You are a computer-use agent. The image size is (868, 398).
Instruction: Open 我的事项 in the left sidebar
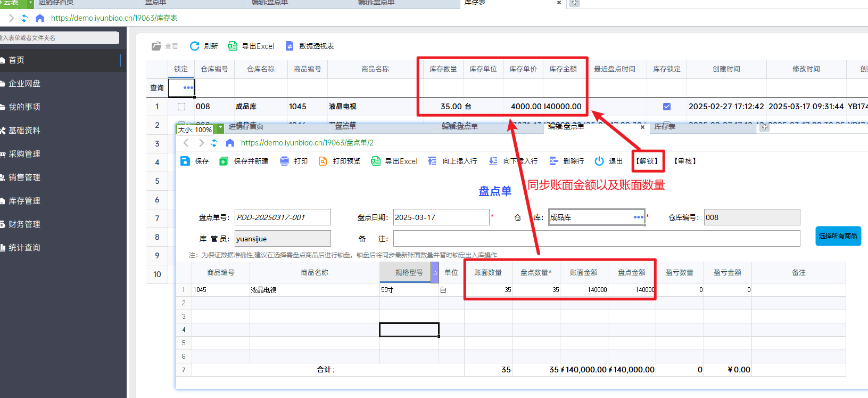pyautogui.click(x=63, y=107)
